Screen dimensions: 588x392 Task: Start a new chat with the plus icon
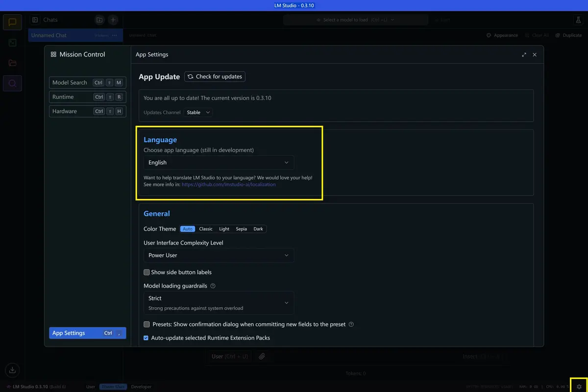113,20
